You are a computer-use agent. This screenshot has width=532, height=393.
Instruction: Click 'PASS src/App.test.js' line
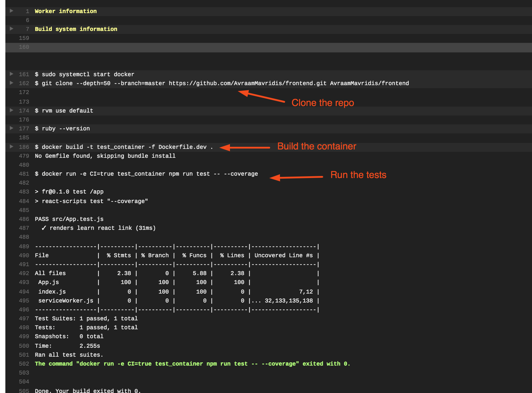click(x=69, y=219)
